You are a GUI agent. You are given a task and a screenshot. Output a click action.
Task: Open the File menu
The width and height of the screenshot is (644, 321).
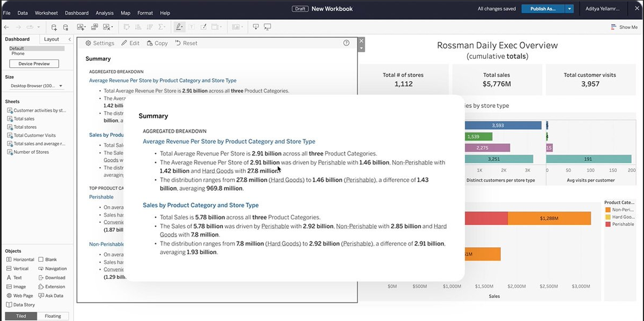[6, 13]
